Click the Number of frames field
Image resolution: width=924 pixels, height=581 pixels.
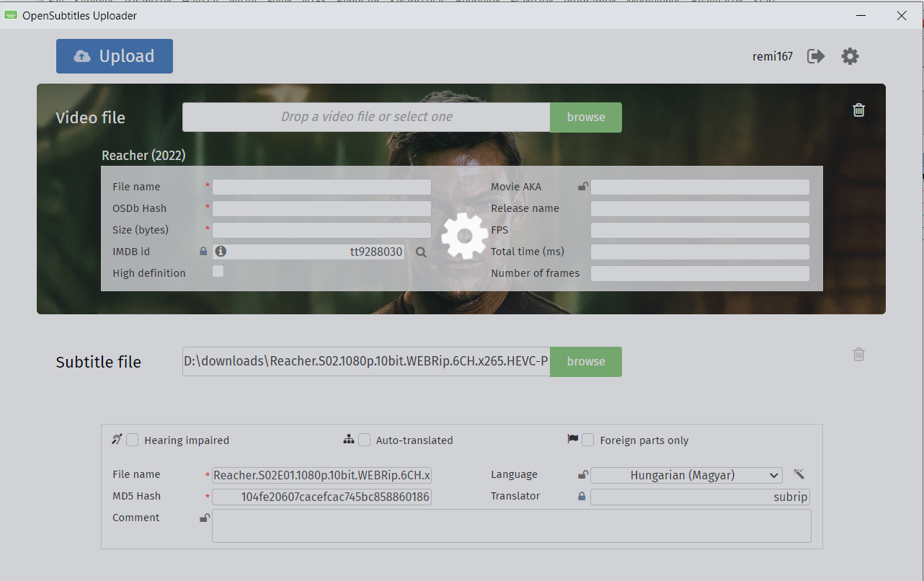[700, 273]
